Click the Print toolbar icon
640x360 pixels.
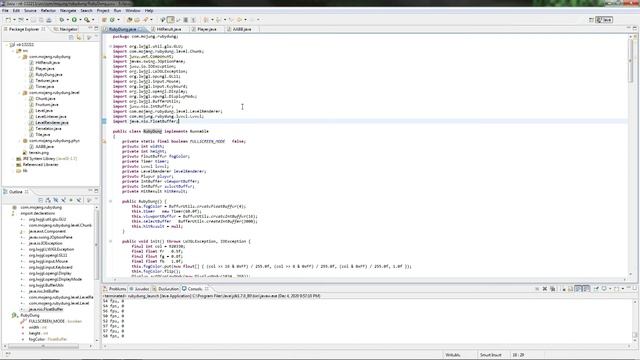click(49, 20)
